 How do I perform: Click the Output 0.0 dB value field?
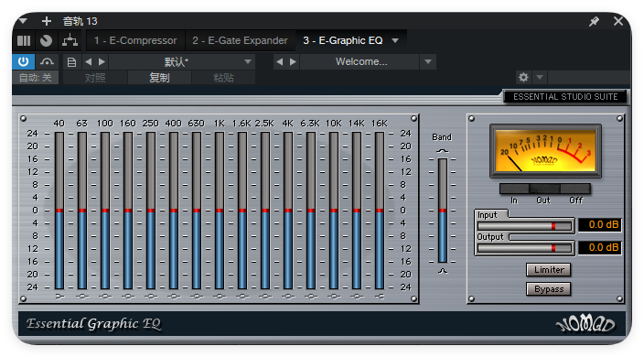coord(600,247)
